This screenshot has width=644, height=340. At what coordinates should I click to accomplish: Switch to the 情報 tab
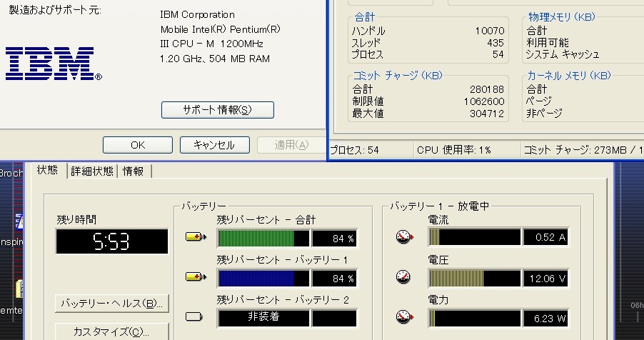point(134,171)
